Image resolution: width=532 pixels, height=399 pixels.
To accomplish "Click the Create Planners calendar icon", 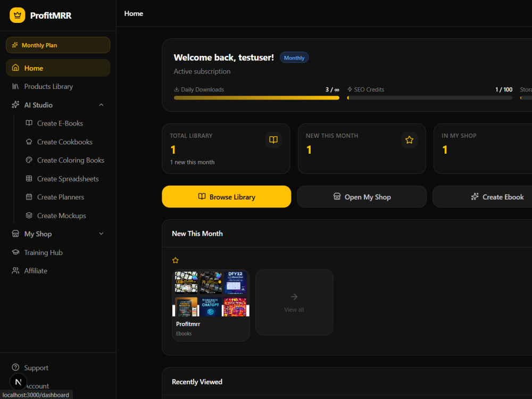I will point(29,197).
